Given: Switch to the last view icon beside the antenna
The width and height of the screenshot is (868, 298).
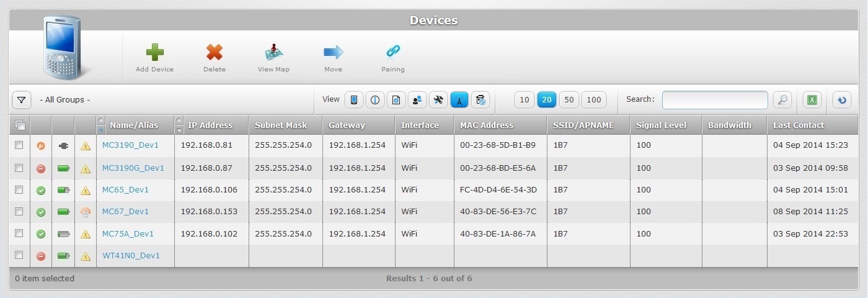Looking at the screenshot, I should [x=480, y=100].
